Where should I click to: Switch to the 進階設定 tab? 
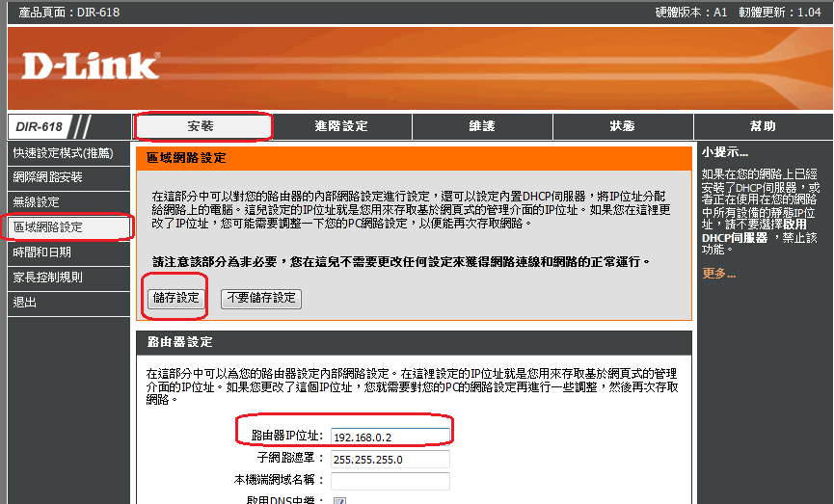[341, 126]
